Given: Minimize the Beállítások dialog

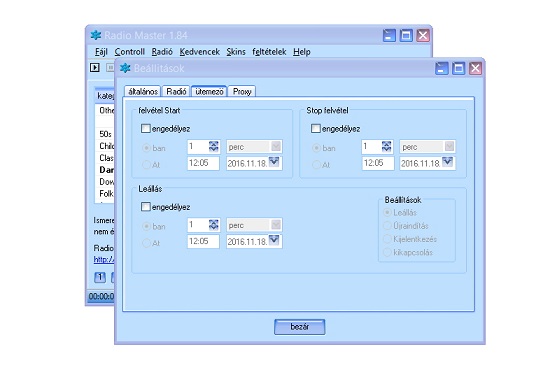Looking at the screenshot, I should click(442, 68).
